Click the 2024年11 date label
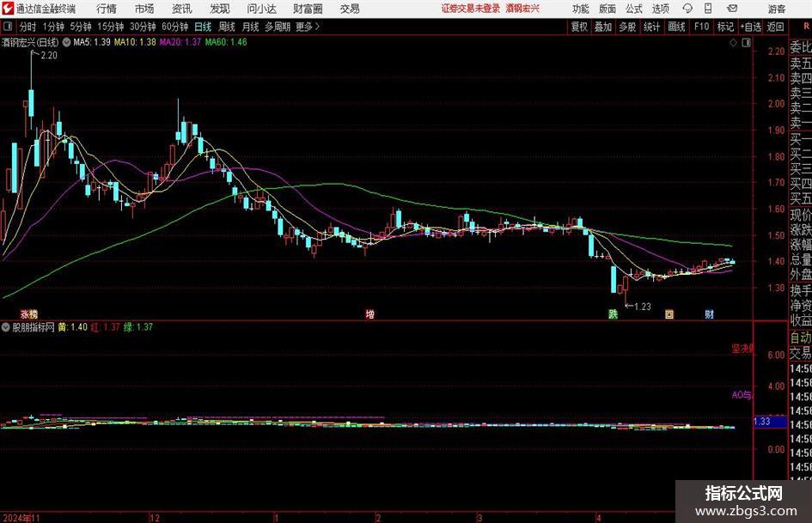Viewport: 812px width, 523px height. pos(21,518)
